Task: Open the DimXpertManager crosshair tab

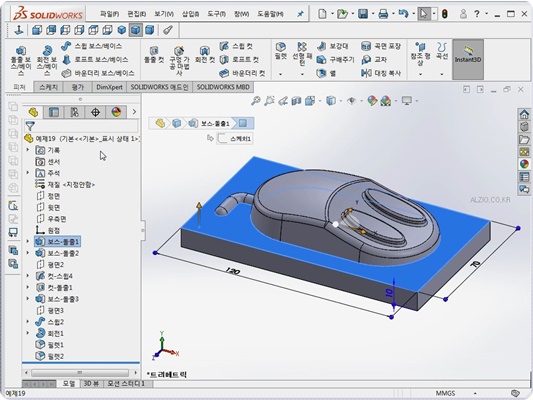Action: coord(95,112)
